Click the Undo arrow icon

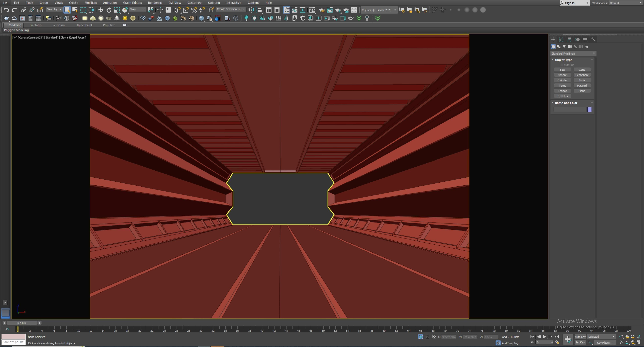(x=6, y=10)
